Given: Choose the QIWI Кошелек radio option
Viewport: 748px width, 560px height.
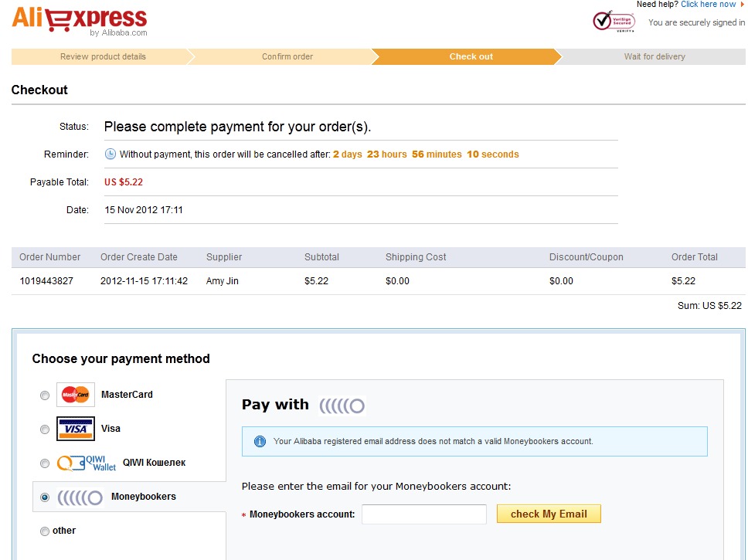Looking at the screenshot, I should 45,463.
